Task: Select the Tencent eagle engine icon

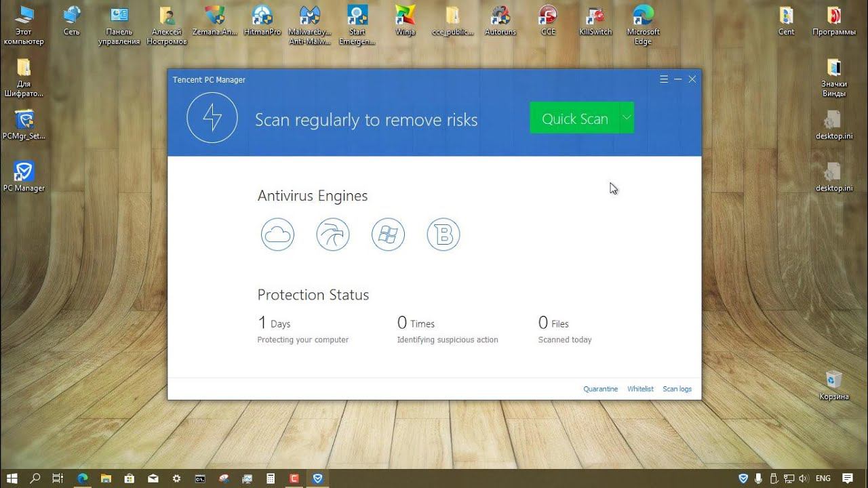Action: (333, 235)
